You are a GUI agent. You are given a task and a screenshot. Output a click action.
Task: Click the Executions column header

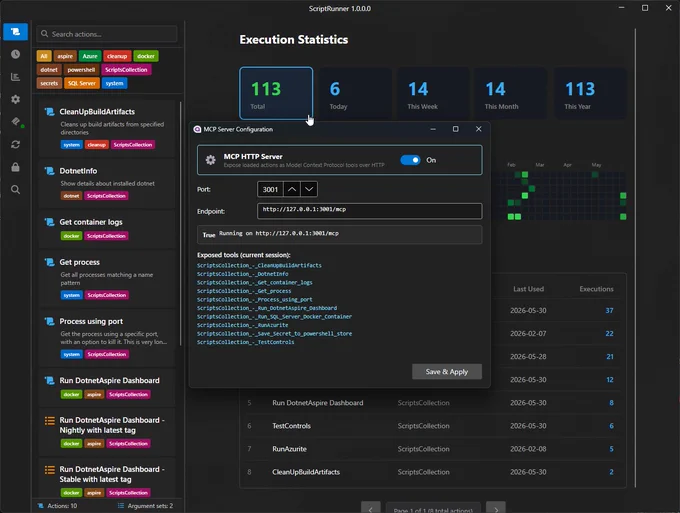point(596,289)
